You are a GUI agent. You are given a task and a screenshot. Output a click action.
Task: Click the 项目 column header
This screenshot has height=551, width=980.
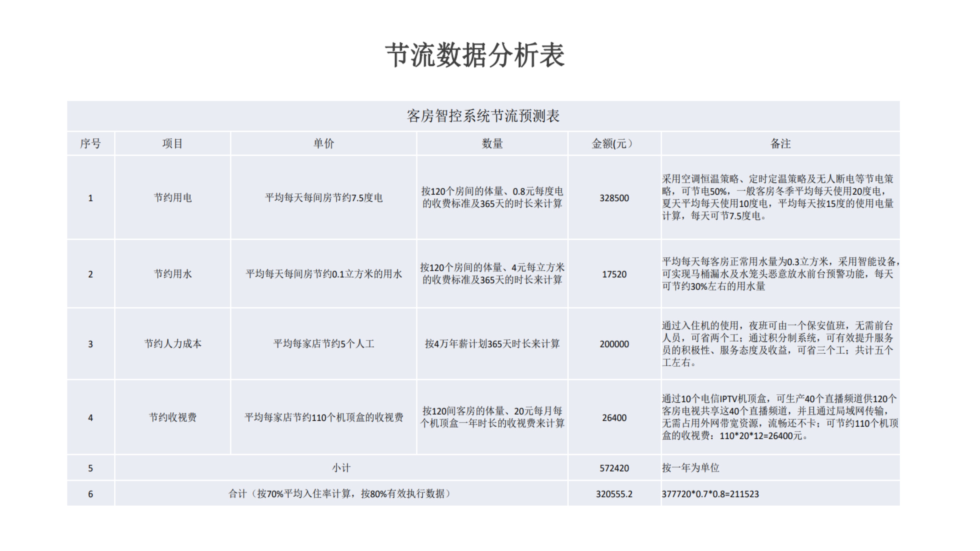(172, 144)
